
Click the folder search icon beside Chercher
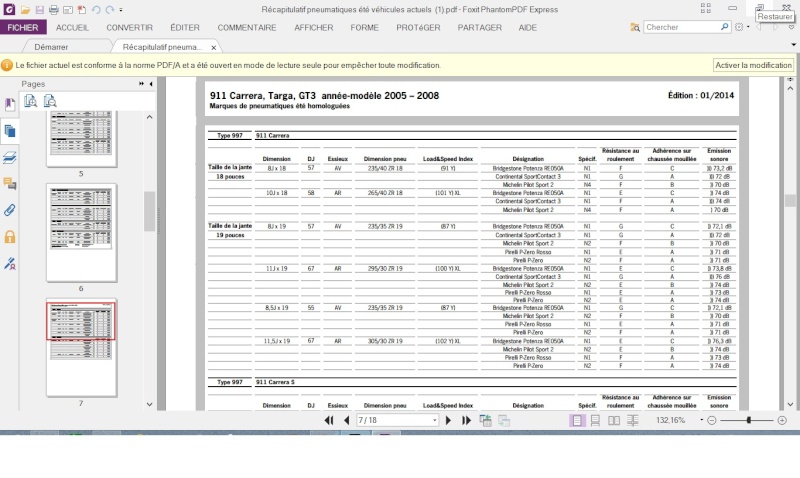point(635,27)
